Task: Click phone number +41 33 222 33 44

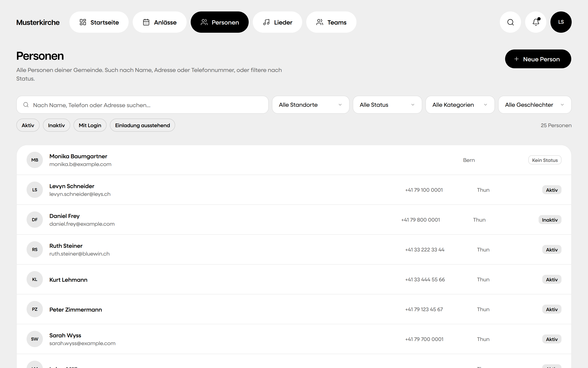Action: (x=425, y=250)
